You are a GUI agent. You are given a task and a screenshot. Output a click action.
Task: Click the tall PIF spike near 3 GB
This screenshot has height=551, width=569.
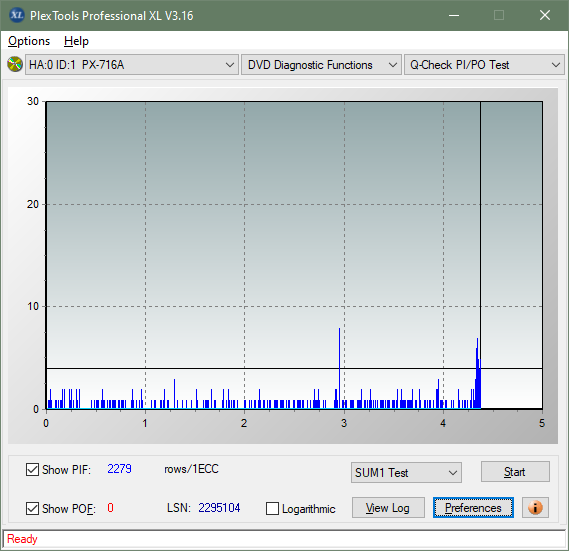pos(339,368)
